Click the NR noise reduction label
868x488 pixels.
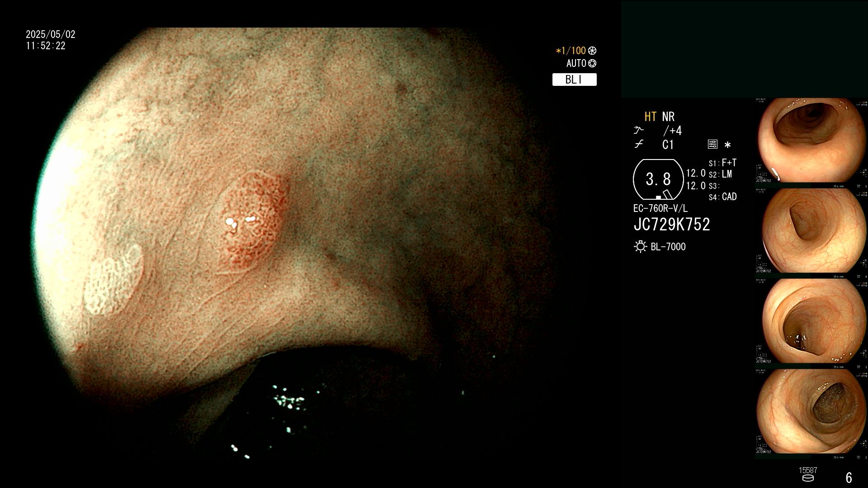coord(668,117)
